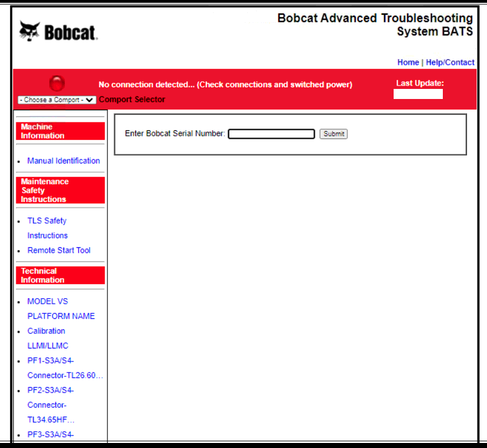487x448 pixels.
Task: Click the Last Update status box
Action: (418, 93)
